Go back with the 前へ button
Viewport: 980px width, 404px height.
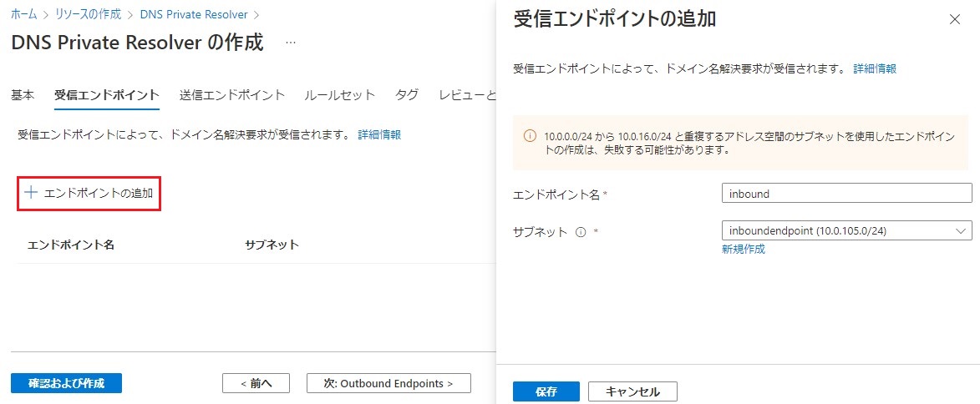[256, 383]
